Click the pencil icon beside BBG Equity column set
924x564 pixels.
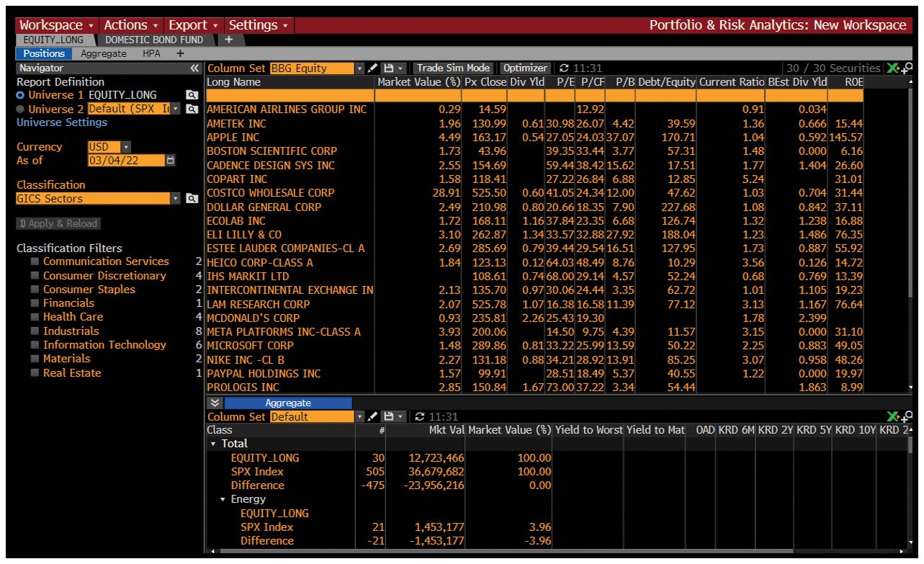click(374, 68)
